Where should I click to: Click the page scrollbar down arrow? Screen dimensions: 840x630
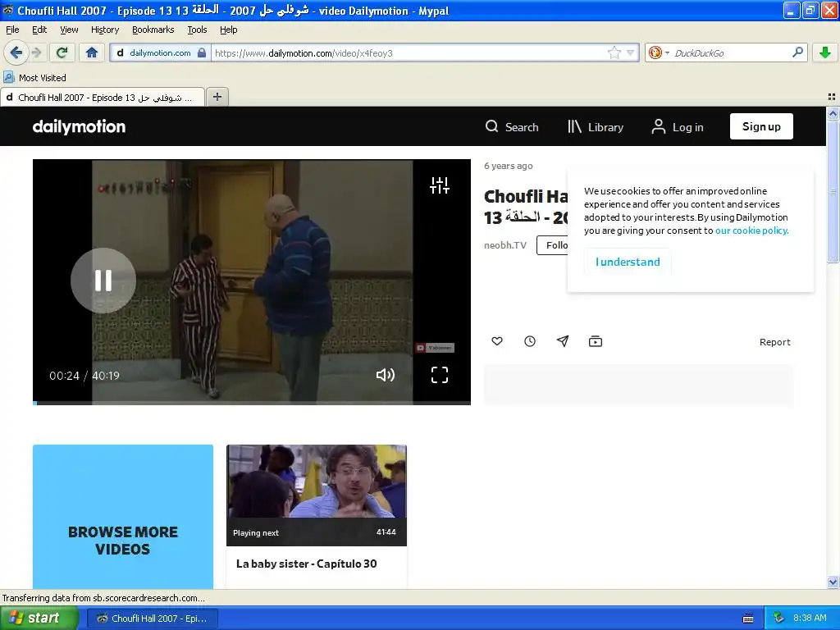coord(833,582)
